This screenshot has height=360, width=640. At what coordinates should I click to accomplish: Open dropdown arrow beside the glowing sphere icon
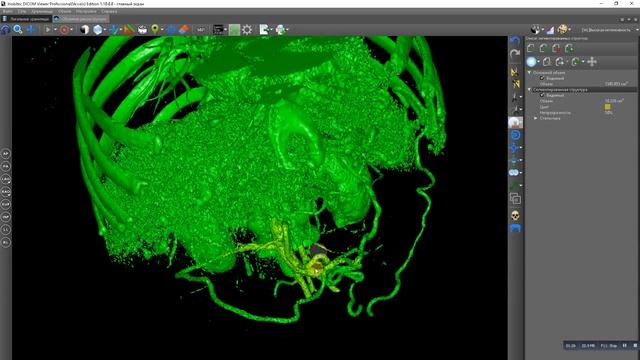pyautogui.click(x=539, y=62)
